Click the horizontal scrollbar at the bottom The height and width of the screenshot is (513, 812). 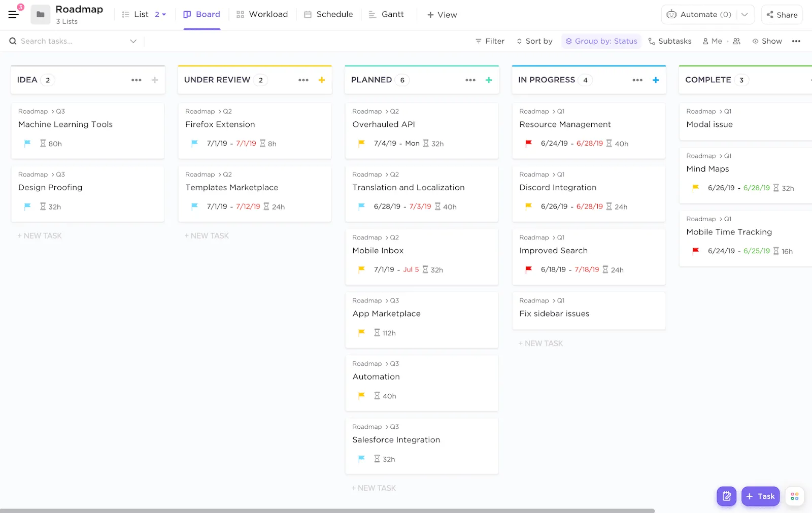[327, 510]
